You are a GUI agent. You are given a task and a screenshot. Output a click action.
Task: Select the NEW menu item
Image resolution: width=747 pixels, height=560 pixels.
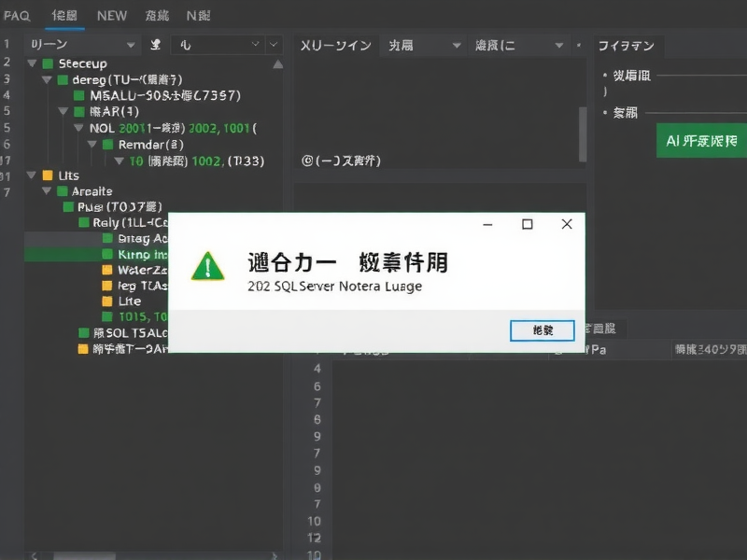pos(111,15)
